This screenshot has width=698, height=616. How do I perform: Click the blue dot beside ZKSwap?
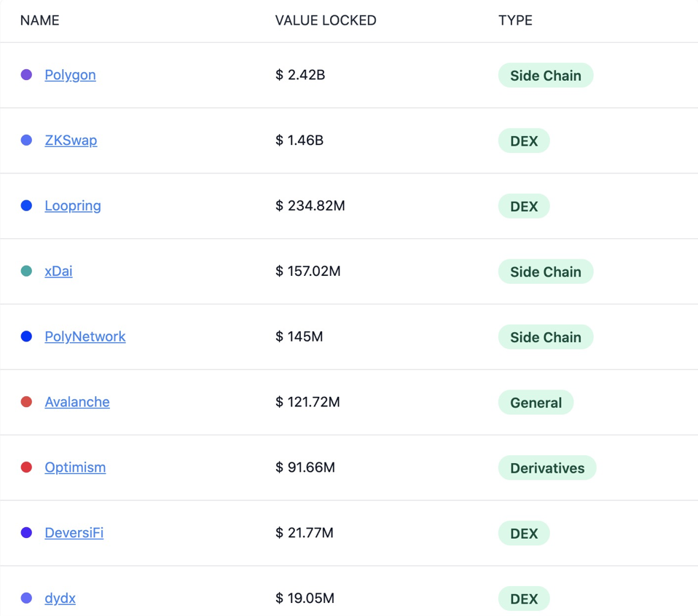(x=26, y=141)
